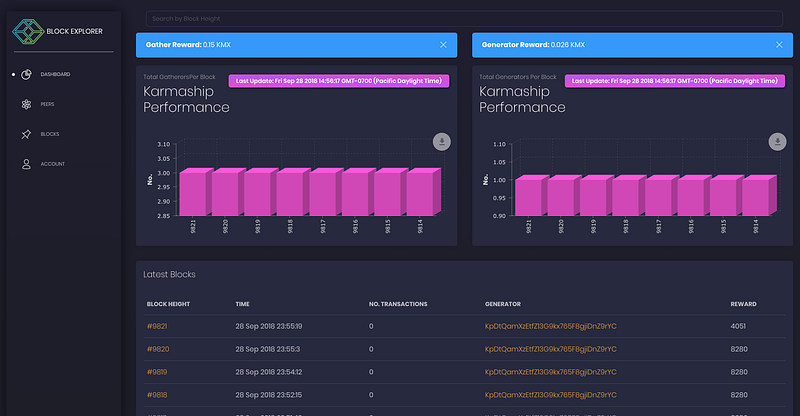Open block #9820 link

pos(158,349)
